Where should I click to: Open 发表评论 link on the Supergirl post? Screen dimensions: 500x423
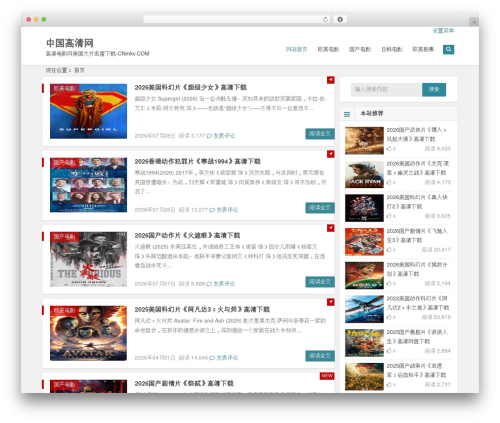[224, 136]
